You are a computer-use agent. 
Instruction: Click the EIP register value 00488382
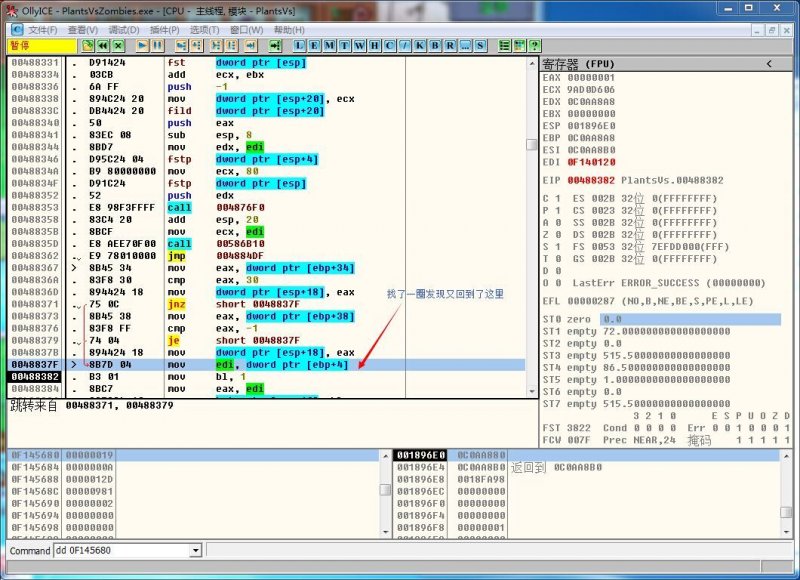(591, 180)
